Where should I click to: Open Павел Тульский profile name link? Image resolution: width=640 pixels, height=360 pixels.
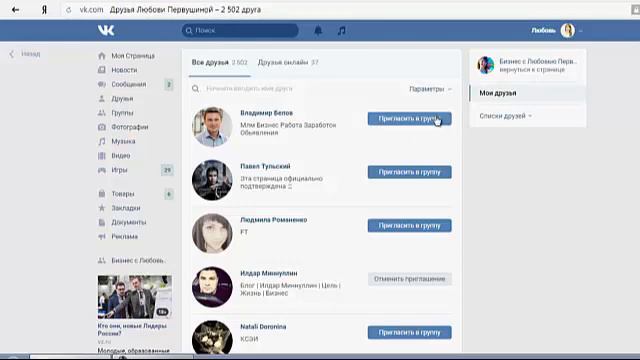pyautogui.click(x=265, y=167)
